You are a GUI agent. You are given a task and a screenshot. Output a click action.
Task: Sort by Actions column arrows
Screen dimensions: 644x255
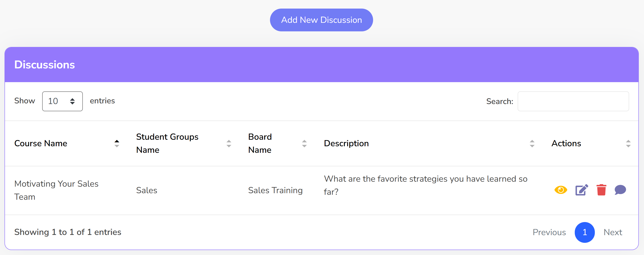tap(628, 144)
